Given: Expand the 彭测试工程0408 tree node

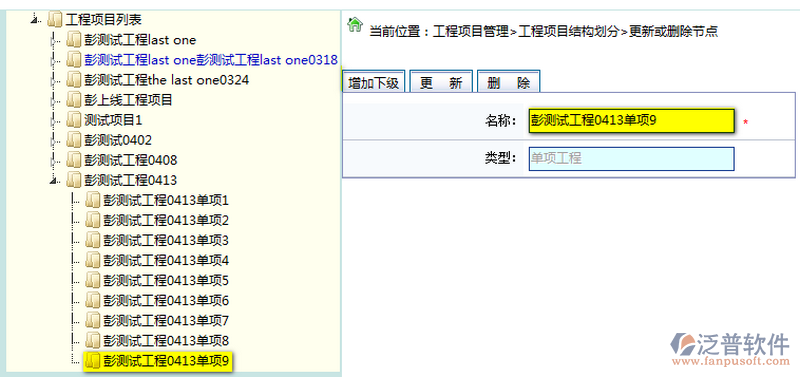Looking at the screenshot, I should (x=53, y=160).
